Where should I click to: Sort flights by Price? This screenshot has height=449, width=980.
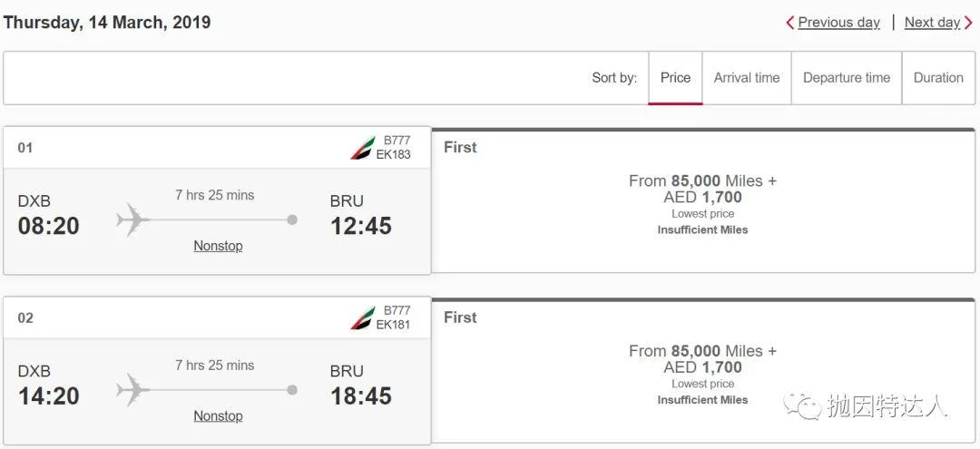coord(676,78)
